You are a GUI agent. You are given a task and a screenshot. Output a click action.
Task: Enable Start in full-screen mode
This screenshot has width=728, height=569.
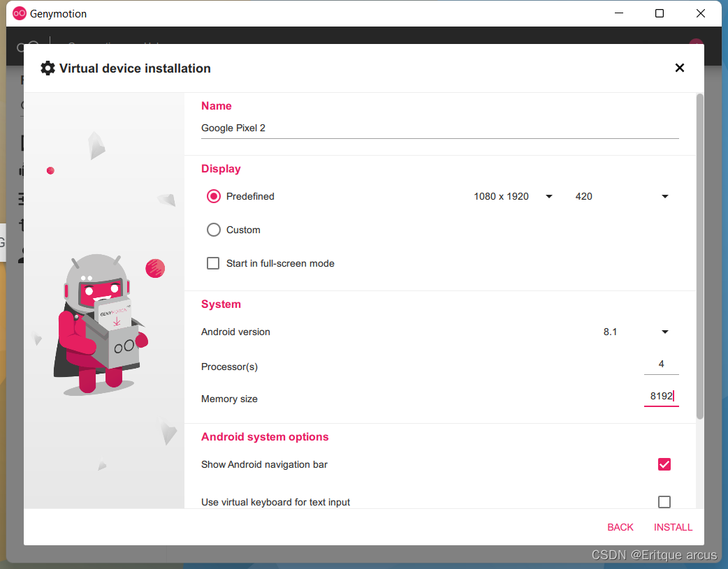[x=213, y=263]
